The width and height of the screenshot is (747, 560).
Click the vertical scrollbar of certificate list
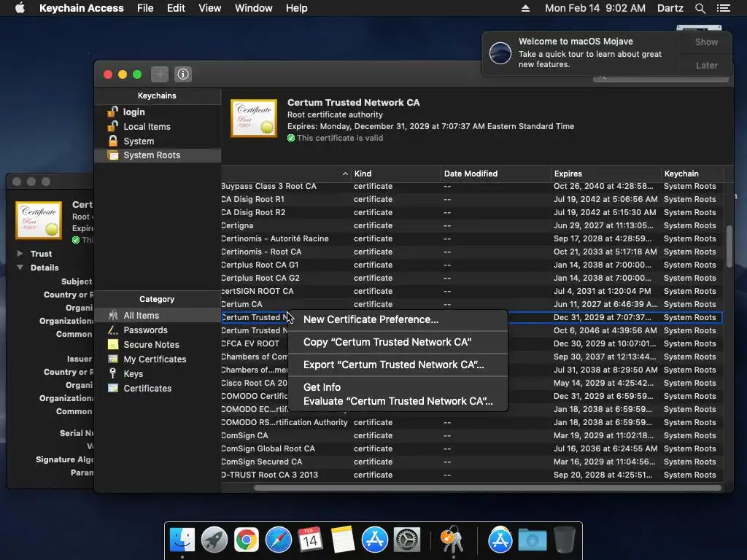[729, 246]
